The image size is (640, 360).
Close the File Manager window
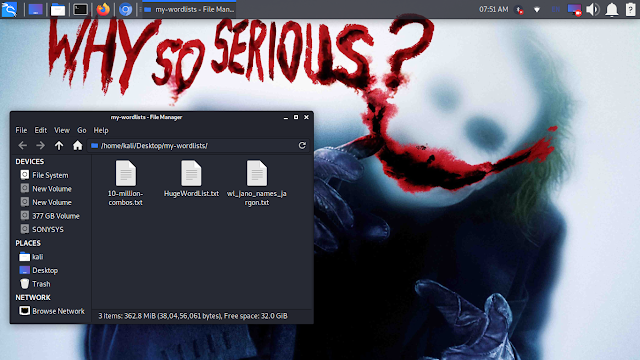[306, 117]
